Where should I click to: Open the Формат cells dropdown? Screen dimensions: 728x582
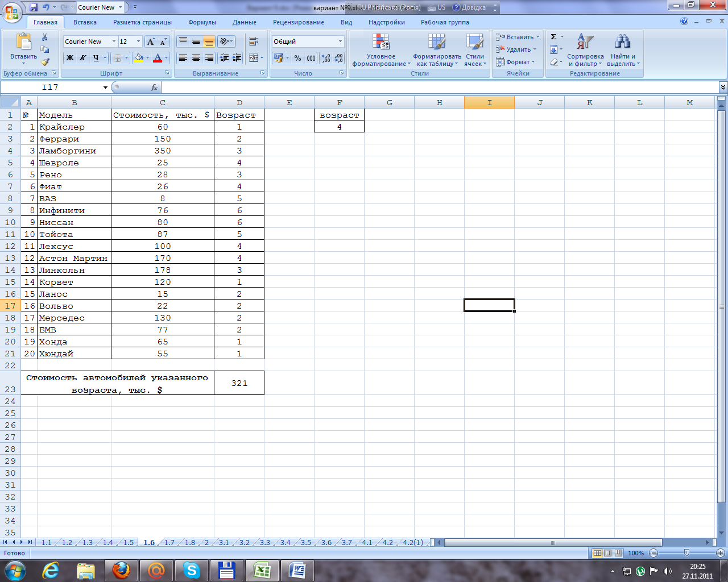(x=515, y=62)
